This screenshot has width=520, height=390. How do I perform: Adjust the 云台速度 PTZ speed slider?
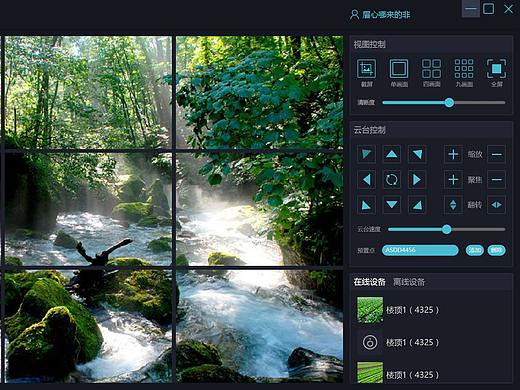point(447,229)
